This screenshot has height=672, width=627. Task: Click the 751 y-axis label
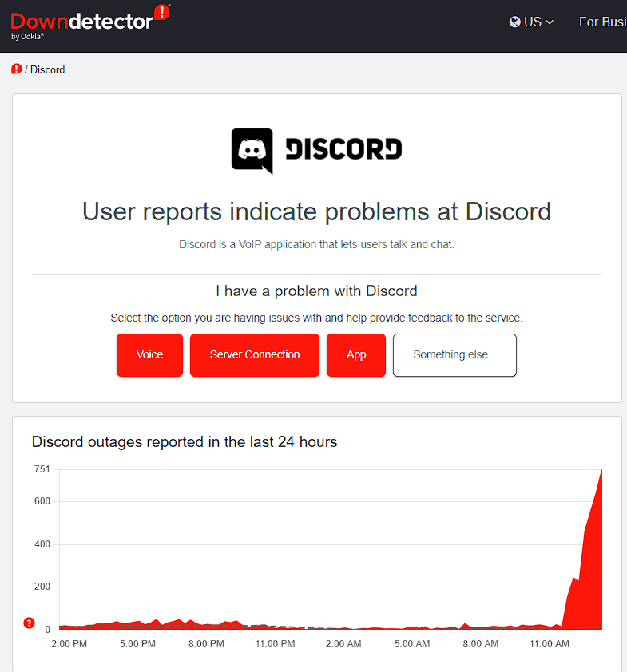coord(42,469)
